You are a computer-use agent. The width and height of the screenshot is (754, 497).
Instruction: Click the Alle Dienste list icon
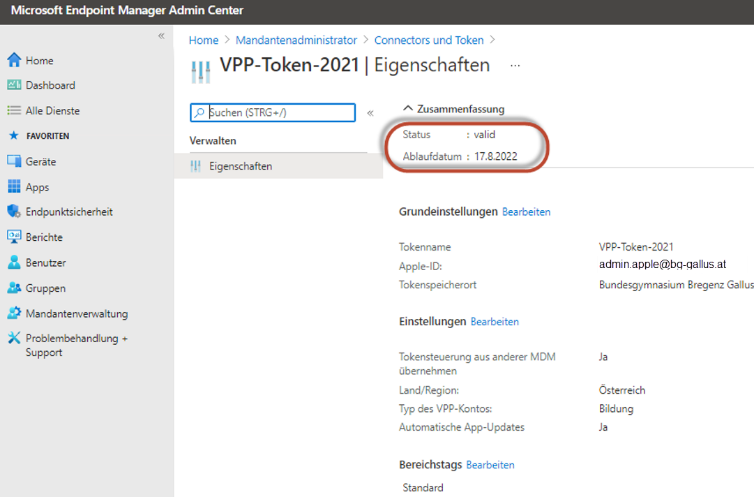click(x=14, y=111)
